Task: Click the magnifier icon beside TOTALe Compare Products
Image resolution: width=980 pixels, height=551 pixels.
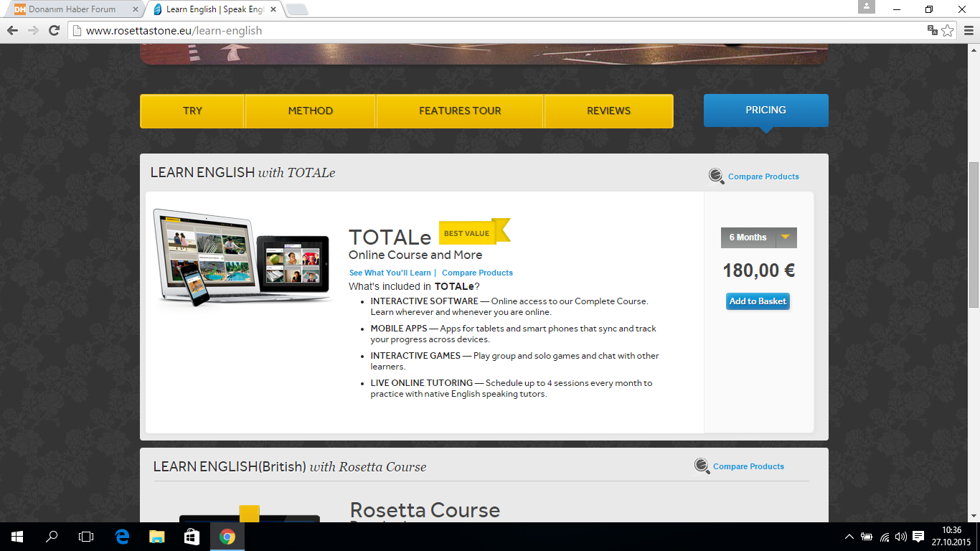Action: pyautogui.click(x=716, y=176)
